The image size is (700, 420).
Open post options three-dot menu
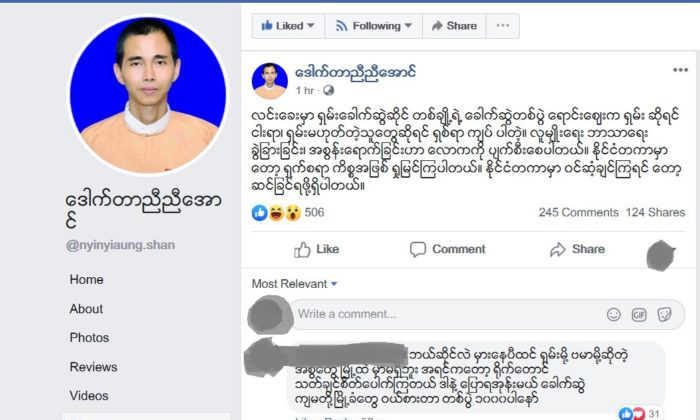tap(680, 70)
